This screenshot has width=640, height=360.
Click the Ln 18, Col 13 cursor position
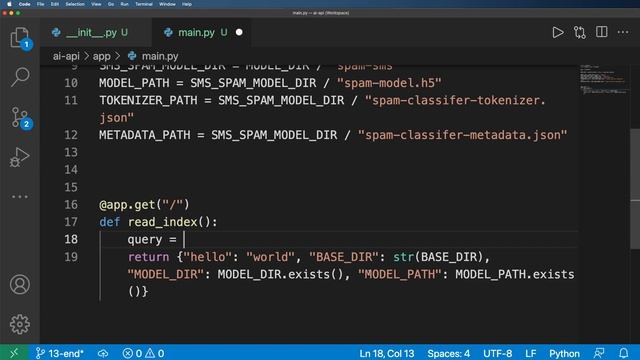pos(386,353)
